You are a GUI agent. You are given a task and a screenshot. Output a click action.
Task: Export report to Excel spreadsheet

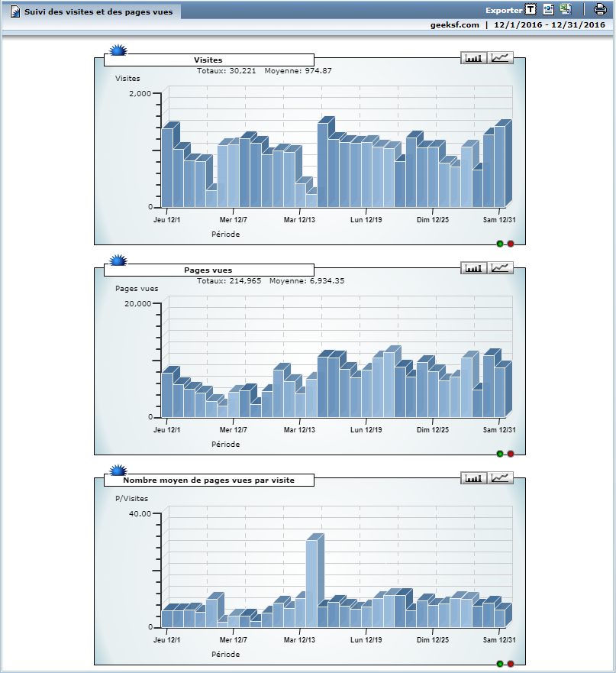point(566,9)
